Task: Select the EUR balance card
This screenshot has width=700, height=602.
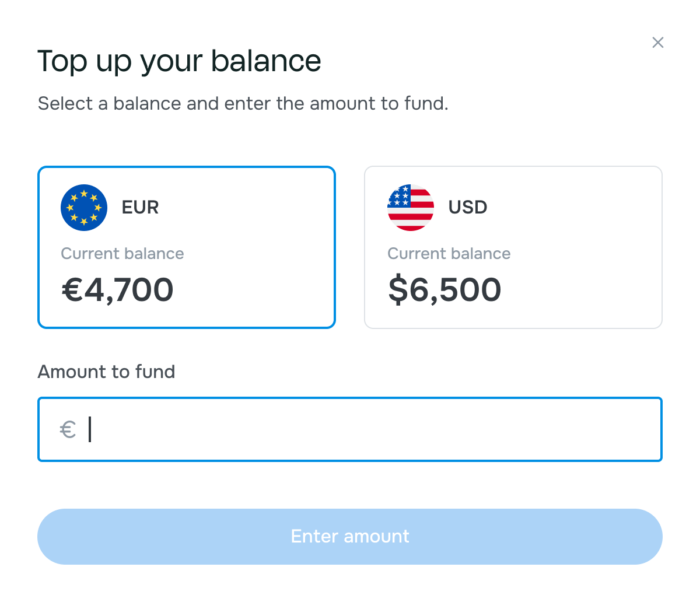Action: tap(187, 247)
